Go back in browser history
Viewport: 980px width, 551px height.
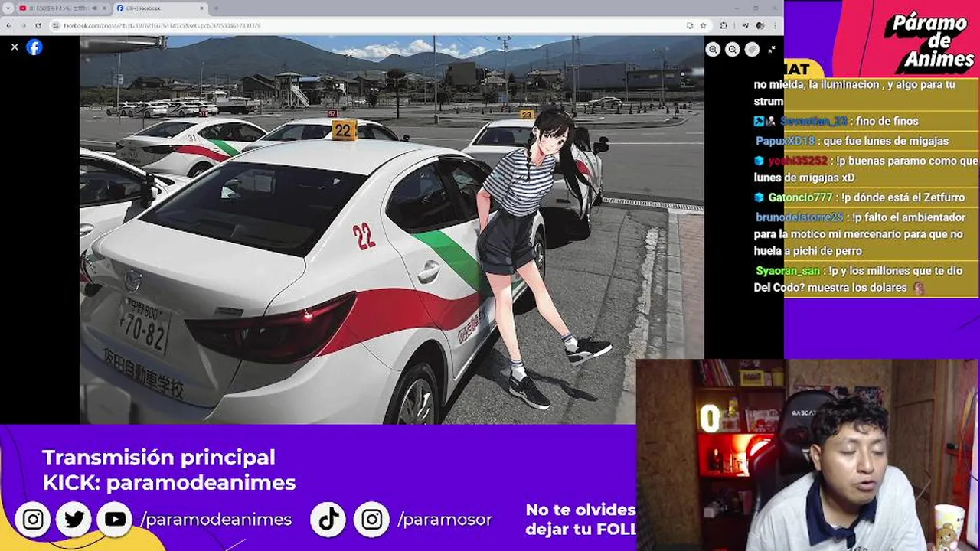pos(8,25)
